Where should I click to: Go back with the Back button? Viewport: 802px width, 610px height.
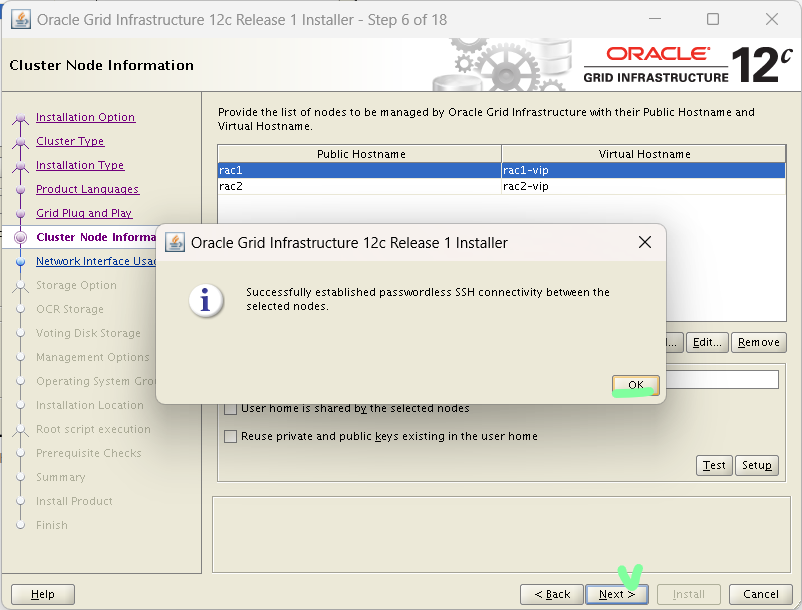(552, 594)
